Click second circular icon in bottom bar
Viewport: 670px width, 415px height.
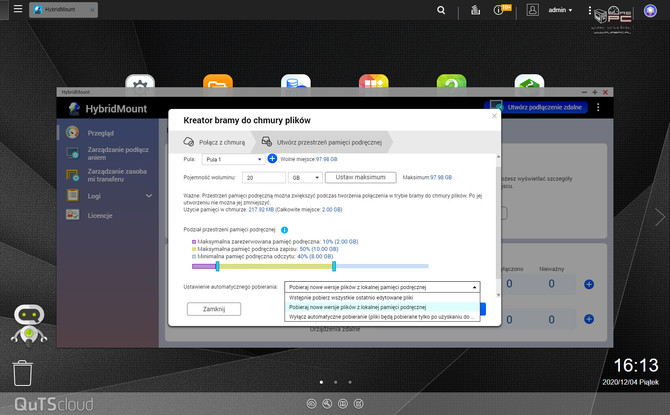pos(327,403)
